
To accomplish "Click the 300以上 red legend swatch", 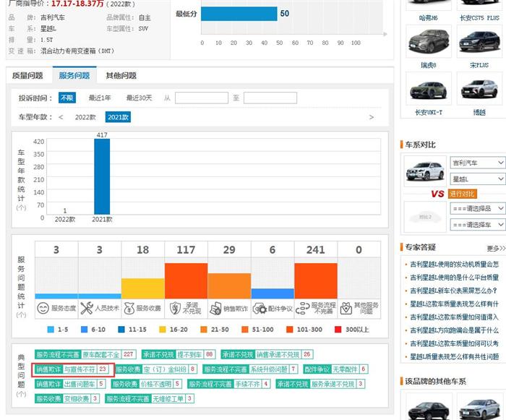I will point(338,330).
